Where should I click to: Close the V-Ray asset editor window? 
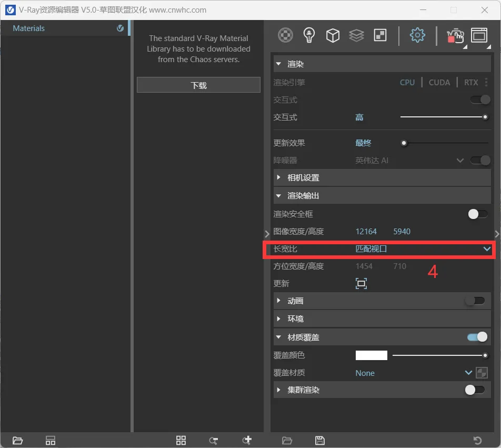pos(484,10)
